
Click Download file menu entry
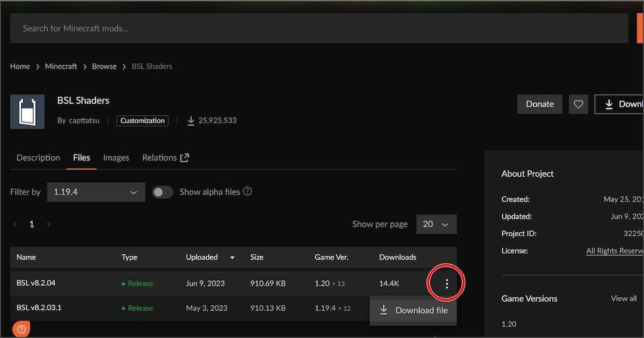click(413, 310)
